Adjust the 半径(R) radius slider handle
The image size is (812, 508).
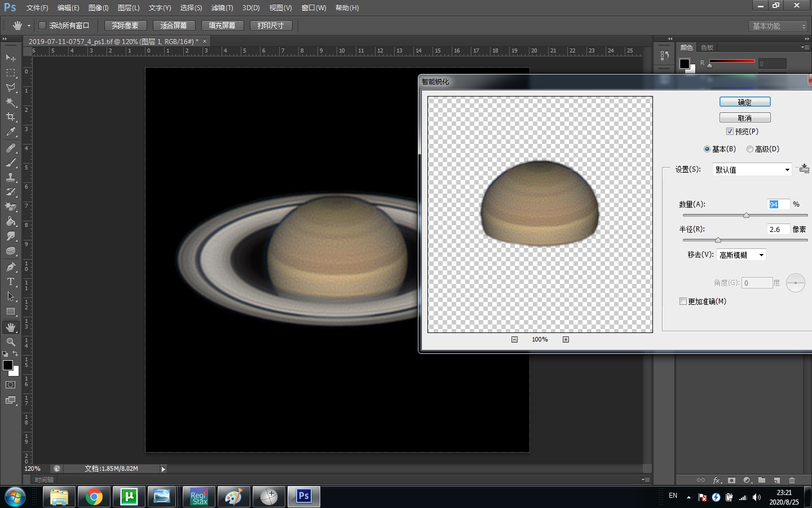coord(718,240)
